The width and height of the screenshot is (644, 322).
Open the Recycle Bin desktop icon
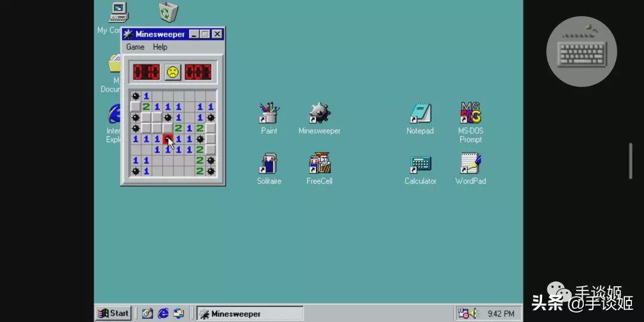point(168,12)
